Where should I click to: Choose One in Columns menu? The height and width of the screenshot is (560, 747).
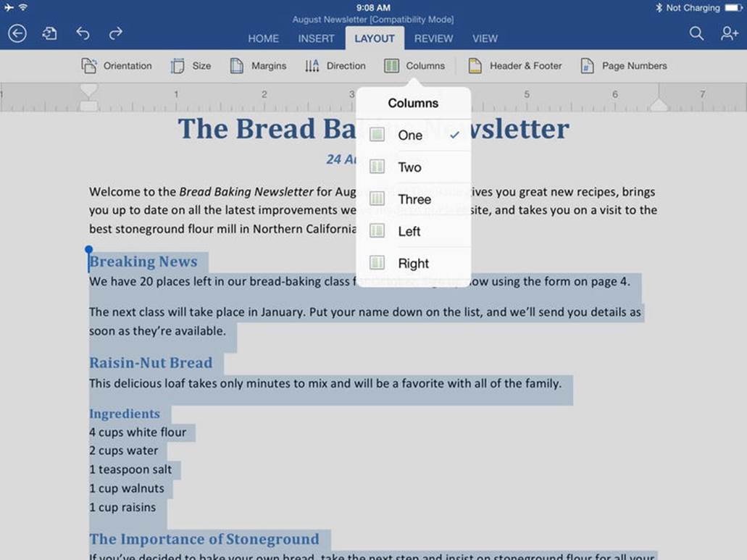coord(414,135)
